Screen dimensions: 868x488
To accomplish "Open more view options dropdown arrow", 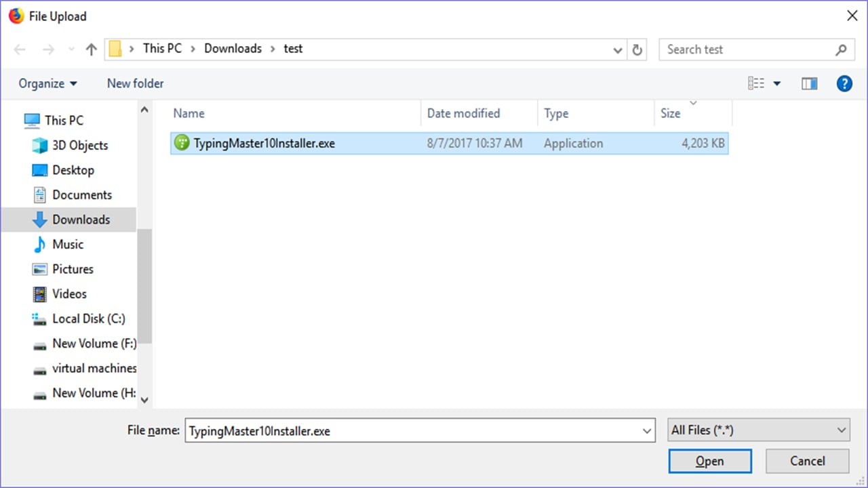I will point(777,84).
